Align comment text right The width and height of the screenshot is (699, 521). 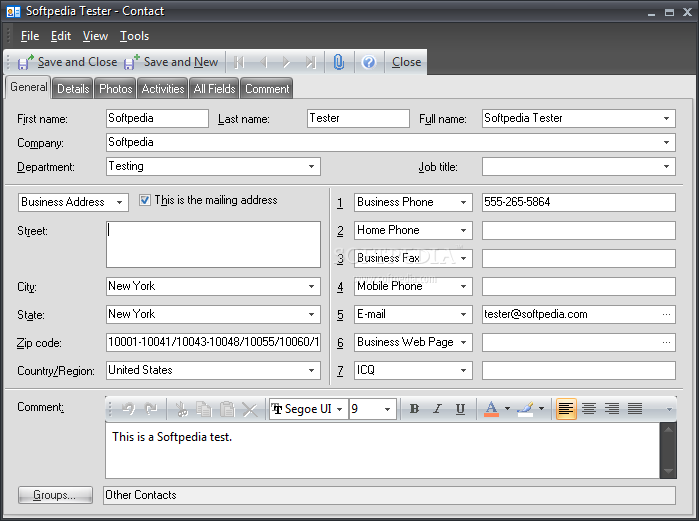(x=612, y=409)
